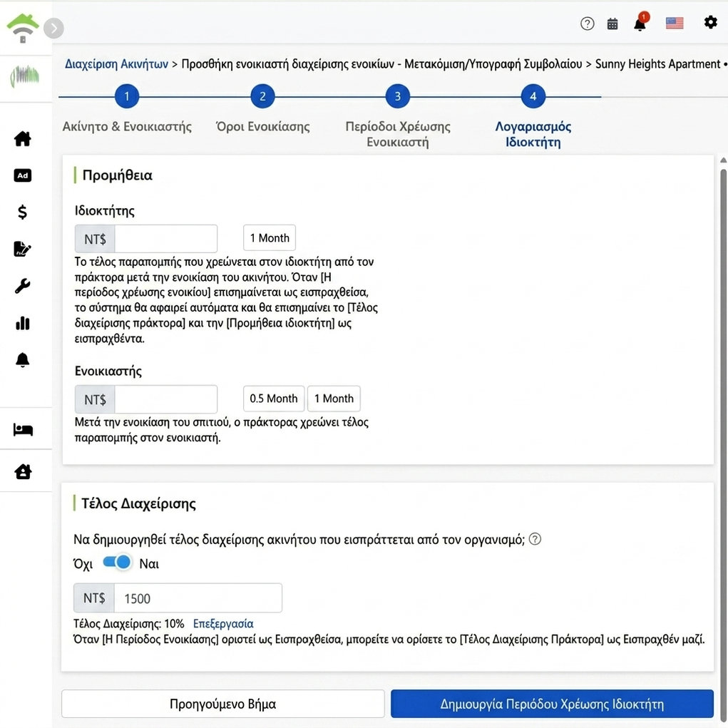Viewport: 728px width, 728px height.
Task: Expand sidebar with the chevron arrow button
Action: tap(54, 29)
